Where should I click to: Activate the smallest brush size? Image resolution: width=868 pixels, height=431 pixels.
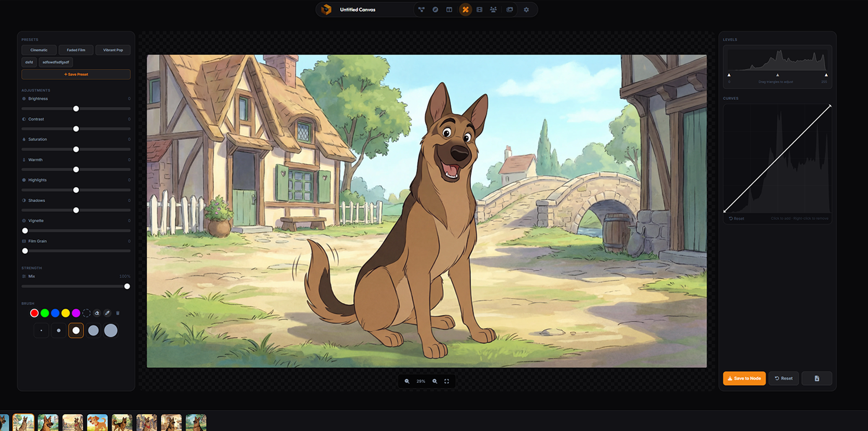coord(41,330)
